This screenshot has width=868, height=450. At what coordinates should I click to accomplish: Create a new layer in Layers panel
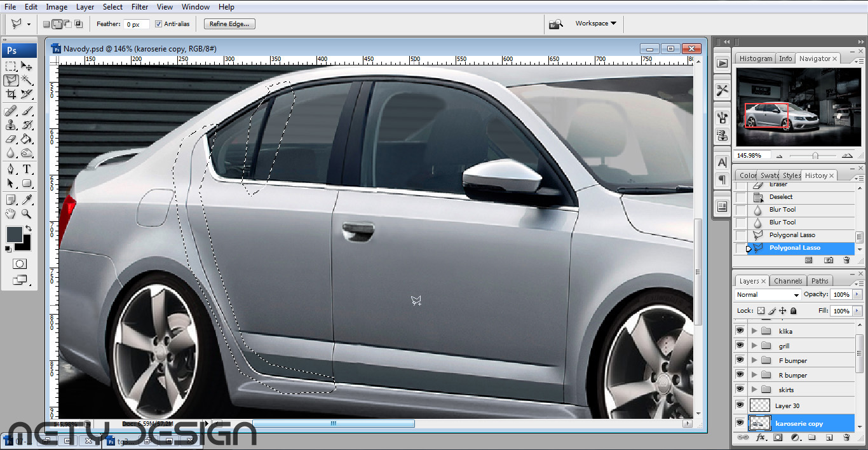point(829,437)
